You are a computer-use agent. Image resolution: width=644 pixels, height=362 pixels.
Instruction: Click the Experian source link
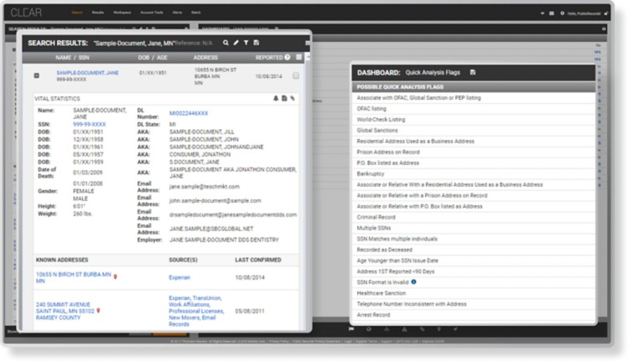(179, 277)
